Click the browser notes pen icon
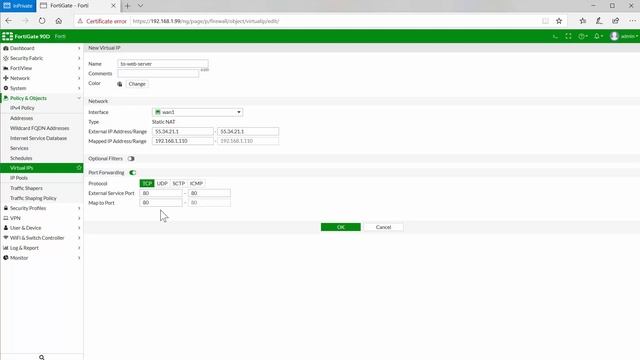The width and height of the screenshot is (640, 360). (x=599, y=21)
